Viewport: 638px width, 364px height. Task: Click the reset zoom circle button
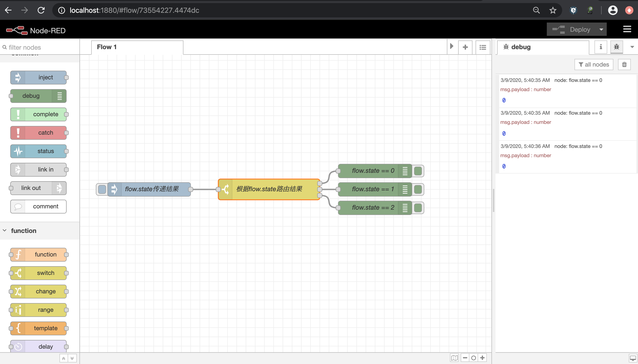(474, 358)
